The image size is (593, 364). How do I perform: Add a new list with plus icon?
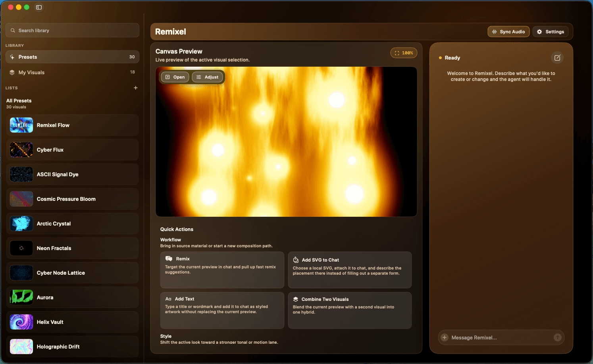(x=136, y=88)
